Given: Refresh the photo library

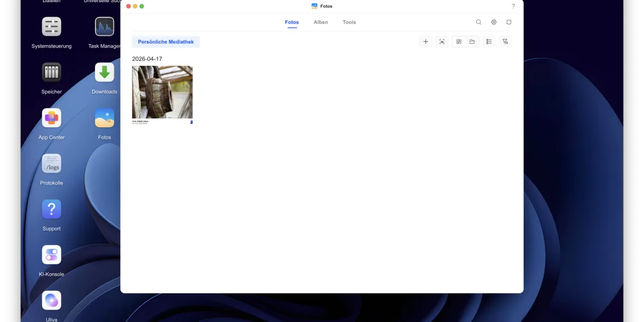Looking at the screenshot, I should 509,22.
